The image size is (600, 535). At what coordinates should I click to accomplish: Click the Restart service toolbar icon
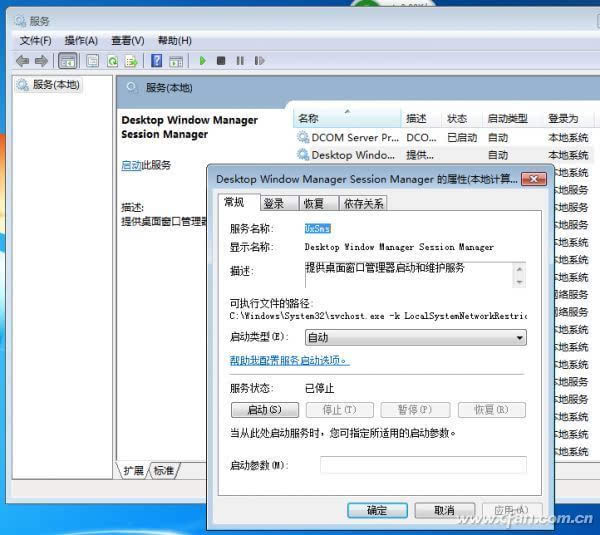[x=259, y=61]
